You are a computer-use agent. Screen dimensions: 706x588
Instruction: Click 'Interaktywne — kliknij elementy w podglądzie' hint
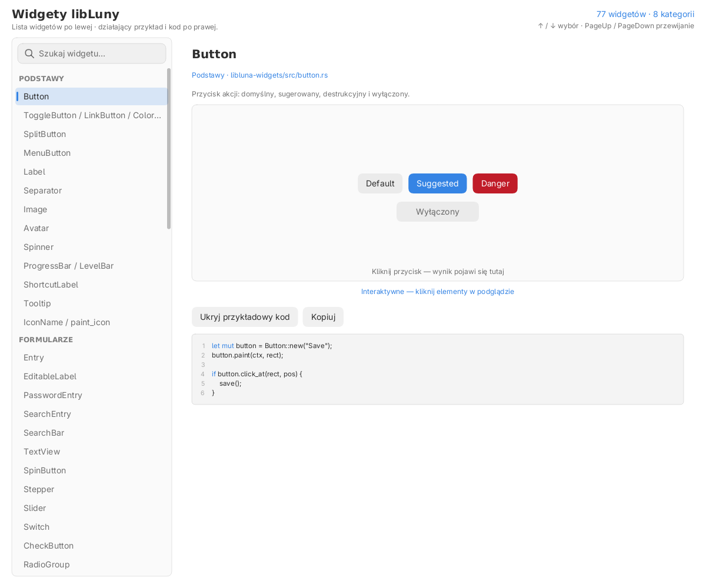(x=438, y=292)
